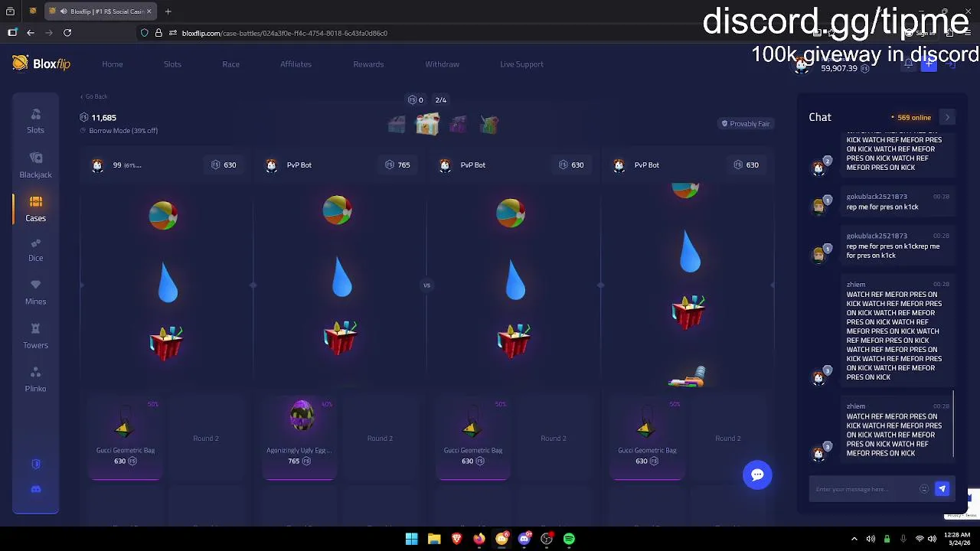Select the Bloxflip browser tab
980x551 pixels.
pos(100,11)
